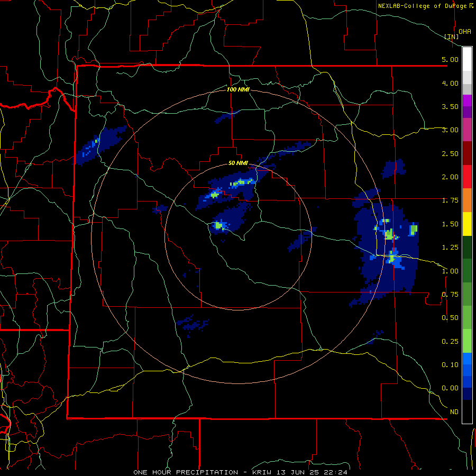Click the ONE HOUR PRECIPITATION caption
The height and width of the screenshot is (476, 476).
[x=186, y=472]
